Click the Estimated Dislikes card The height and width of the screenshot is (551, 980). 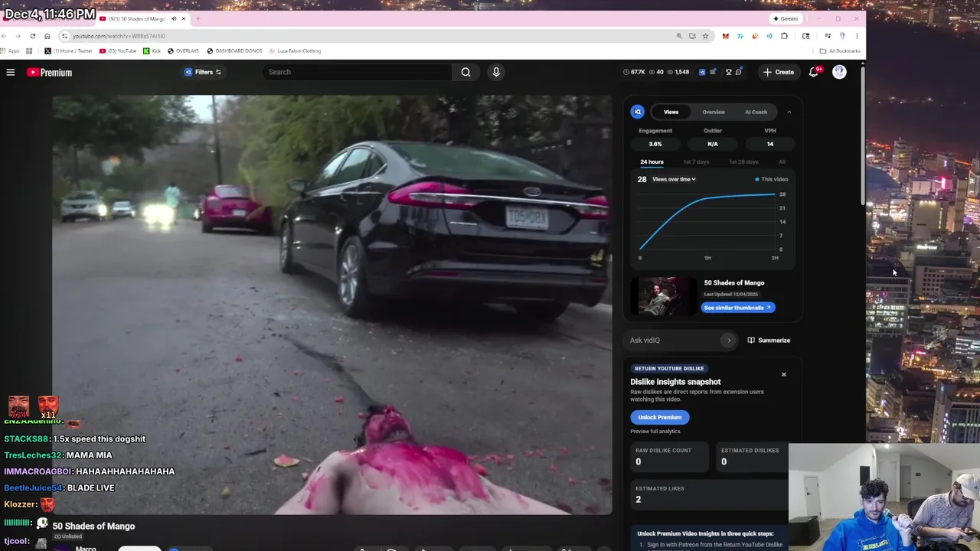point(753,456)
